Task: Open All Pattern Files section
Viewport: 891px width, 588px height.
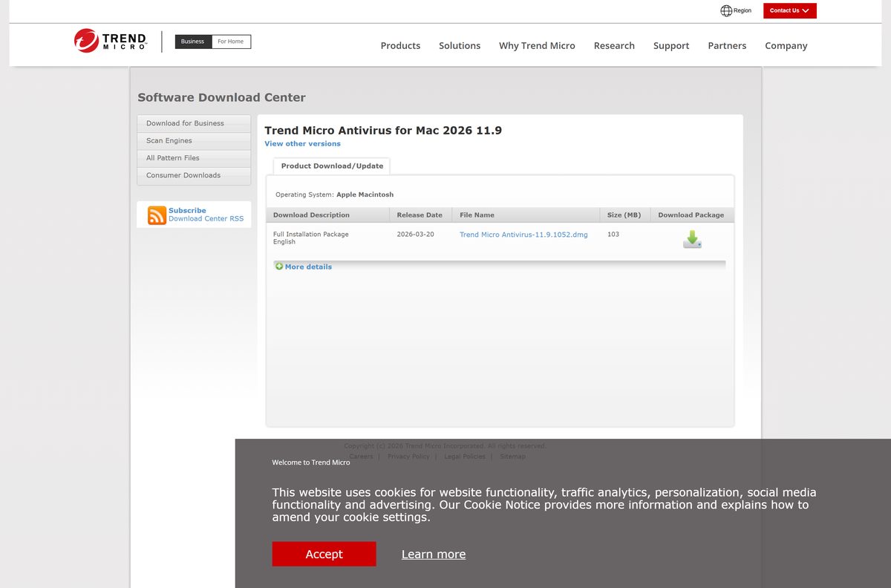Action: [x=194, y=158]
